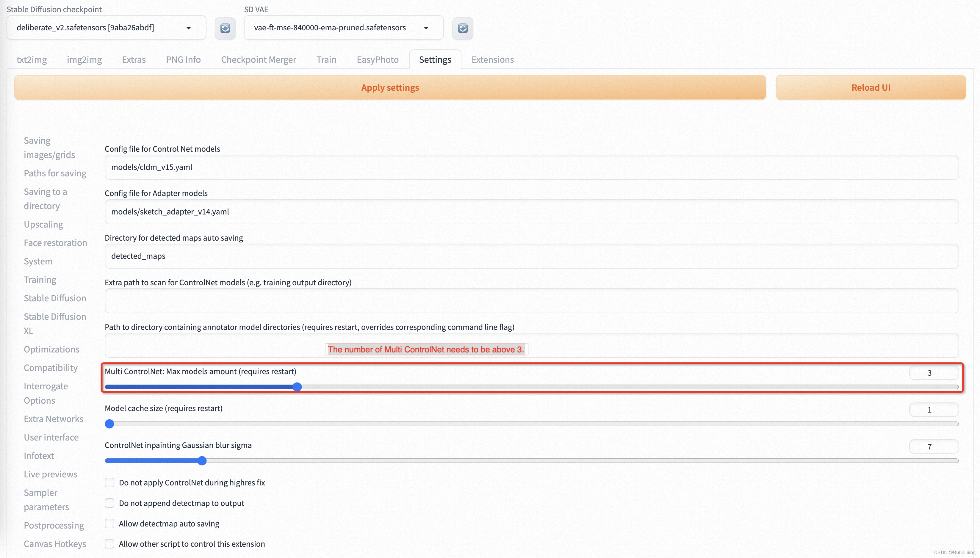Click the PNG Info tab
The image size is (980, 558).
coord(184,59)
